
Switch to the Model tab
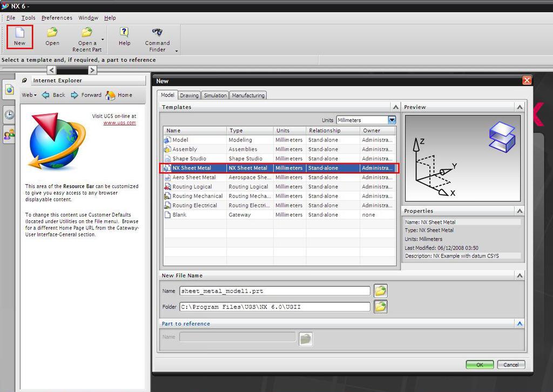pyautogui.click(x=167, y=95)
